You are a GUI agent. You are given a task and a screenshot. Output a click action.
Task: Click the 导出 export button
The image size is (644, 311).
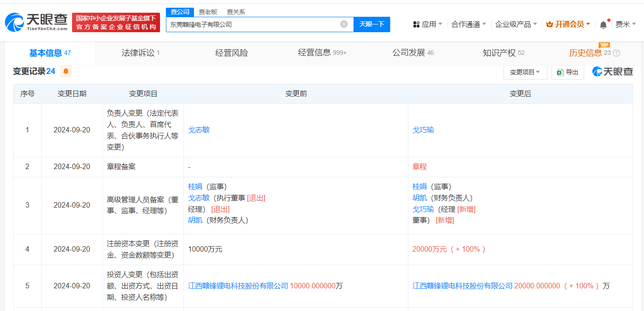tap(567, 72)
